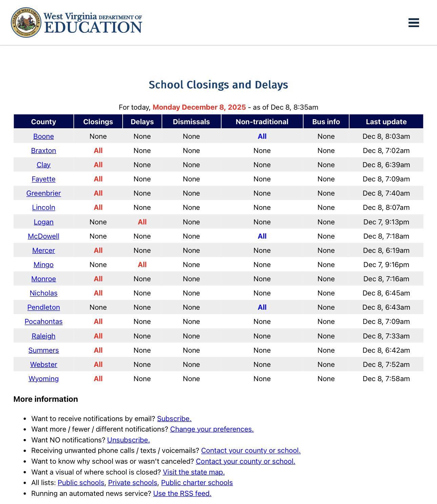Click the Closings column header

coord(98,122)
